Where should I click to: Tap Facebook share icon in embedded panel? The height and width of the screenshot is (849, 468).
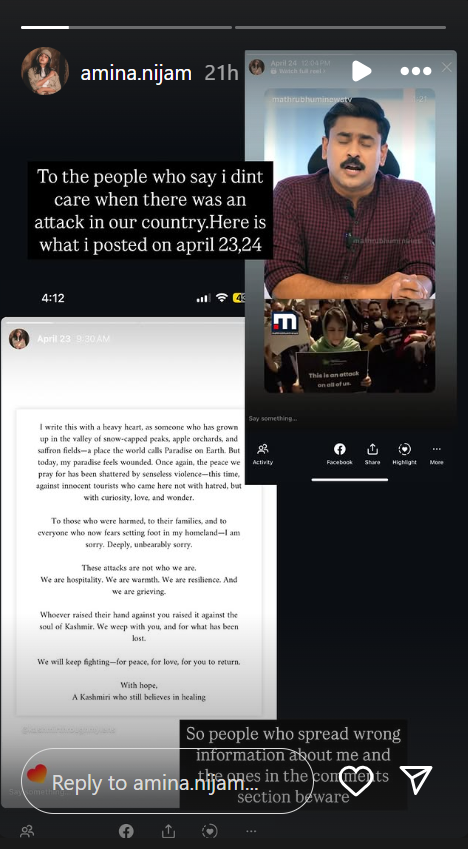[340, 454]
